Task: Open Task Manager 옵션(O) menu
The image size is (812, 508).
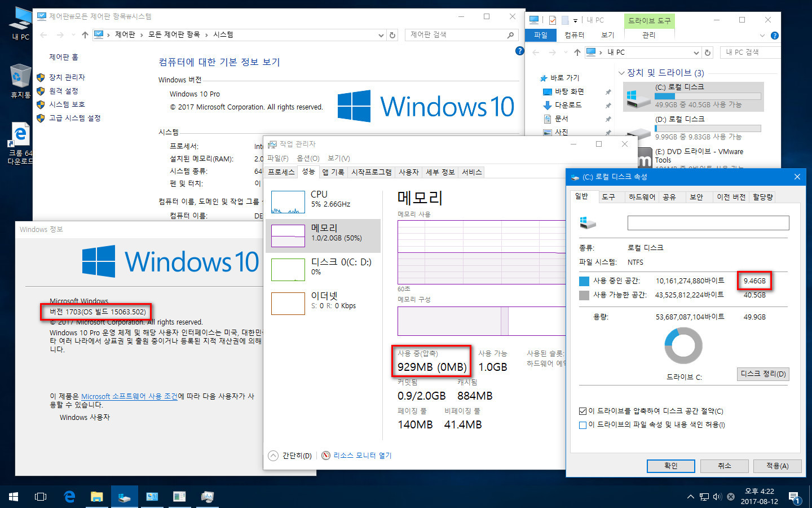Action: point(308,158)
